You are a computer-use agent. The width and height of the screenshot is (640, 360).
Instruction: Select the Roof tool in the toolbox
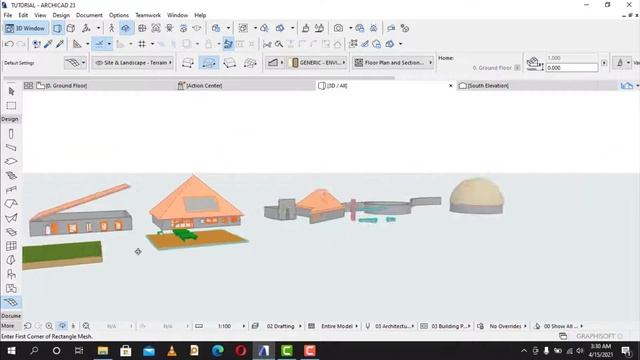click(x=11, y=203)
